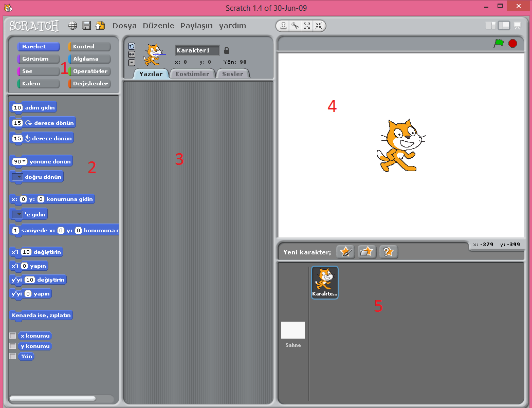Select the grow sprite tool
The height and width of the screenshot is (408, 532).
coord(307,26)
